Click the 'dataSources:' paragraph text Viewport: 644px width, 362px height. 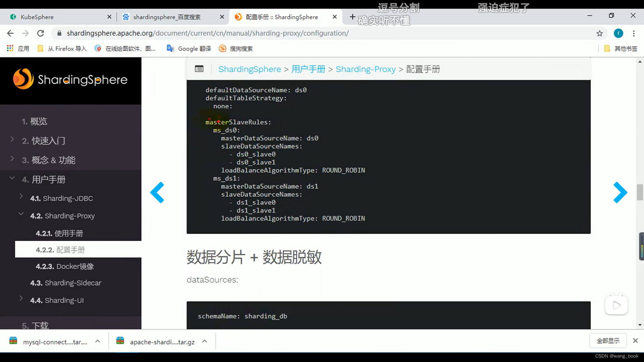click(x=212, y=280)
